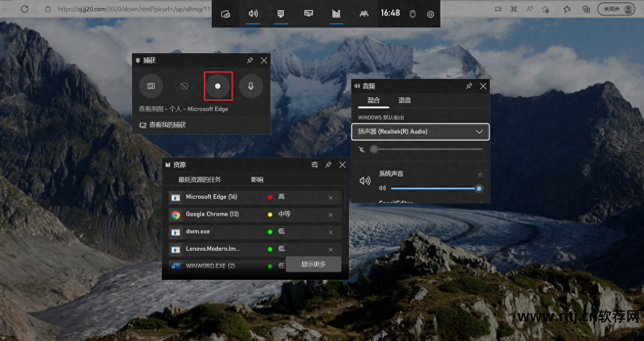Viewport: 644px width, 341px height.
Task: Toggle the Capture widget in Game Bar
Action: [x=281, y=13]
